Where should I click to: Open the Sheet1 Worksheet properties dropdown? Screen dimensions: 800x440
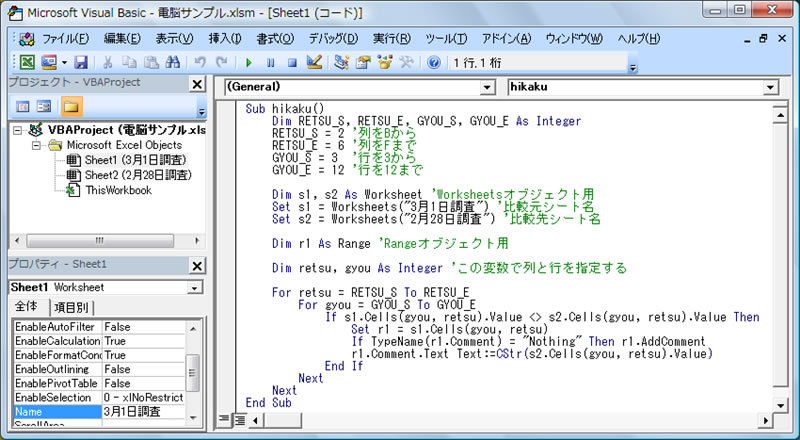click(x=194, y=288)
